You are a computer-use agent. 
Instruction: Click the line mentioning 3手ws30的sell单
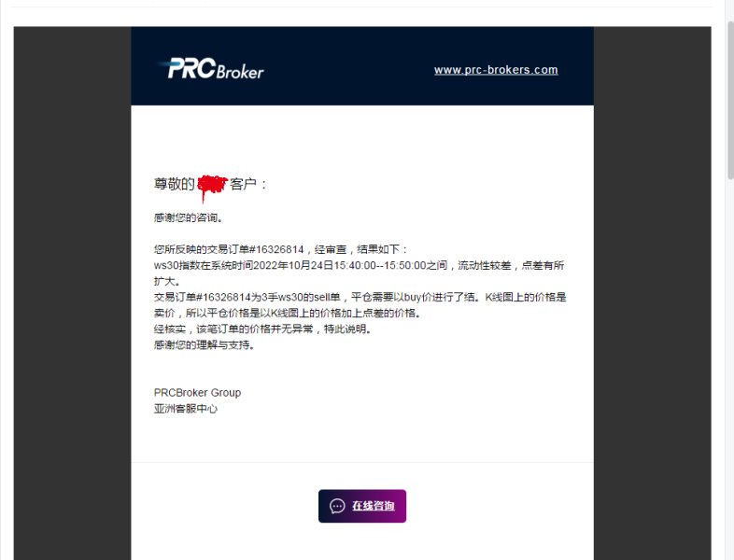tap(360, 297)
